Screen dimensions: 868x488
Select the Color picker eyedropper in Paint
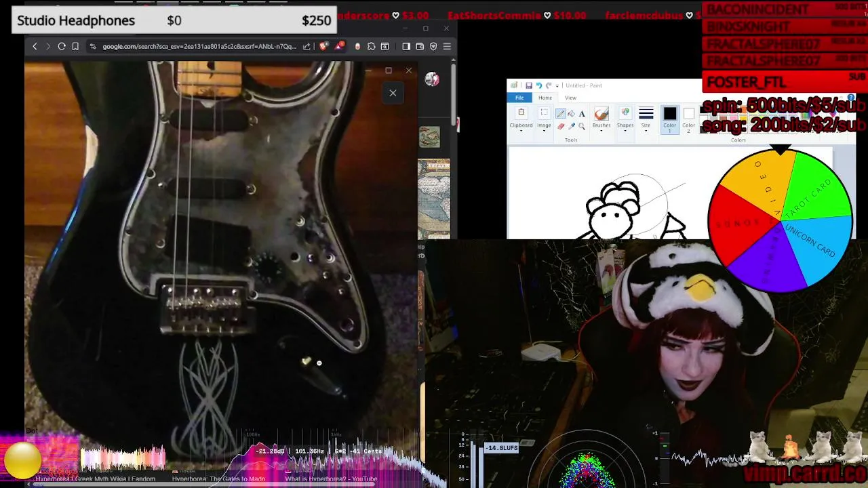pos(571,126)
